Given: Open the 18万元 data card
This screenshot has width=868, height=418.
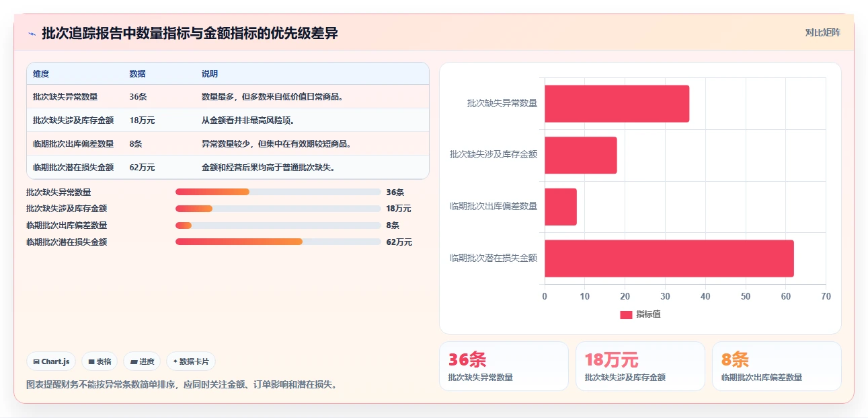Looking at the screenshot, I should coord(640,366).
